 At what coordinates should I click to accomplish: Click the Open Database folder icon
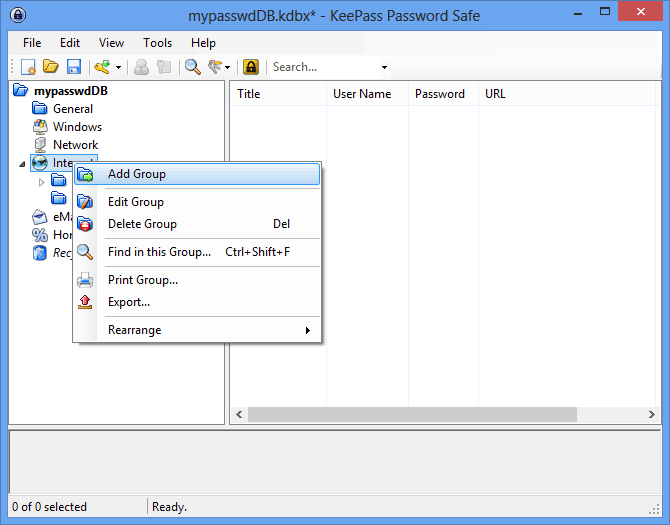[x=51, y=67]
